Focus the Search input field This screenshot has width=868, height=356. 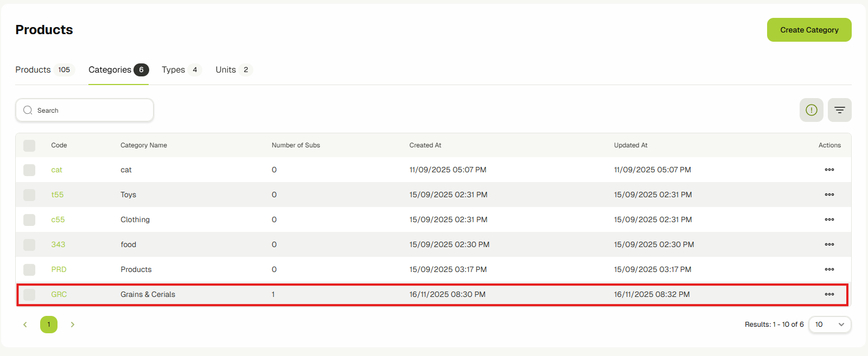coord(90,110)
